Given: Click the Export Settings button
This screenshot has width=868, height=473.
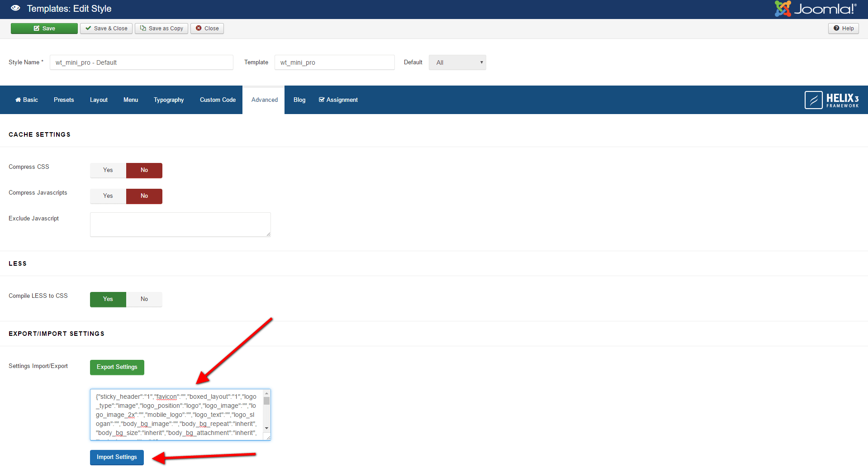Looking at the screenshot, I should coord(117,367).
